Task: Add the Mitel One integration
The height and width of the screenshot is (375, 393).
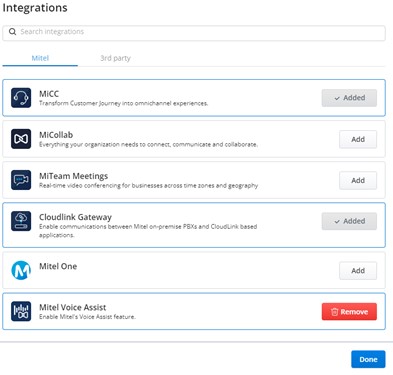Action: point(358,271)
